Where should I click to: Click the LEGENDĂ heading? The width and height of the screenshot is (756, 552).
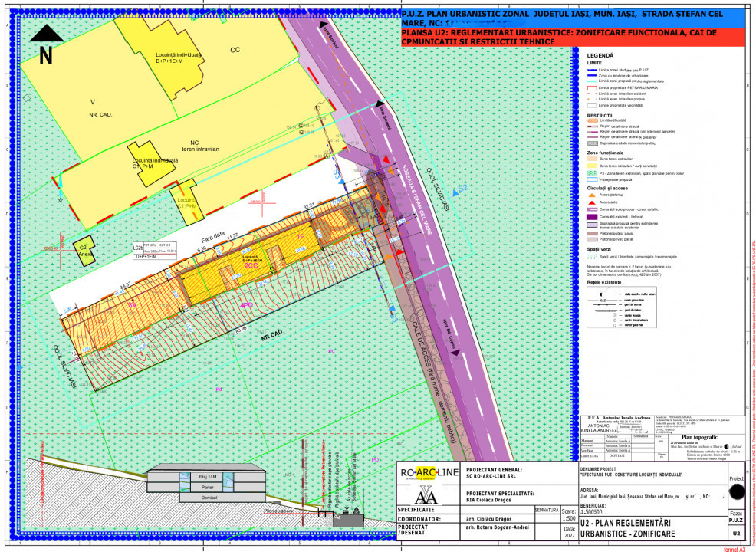[600, 57]
